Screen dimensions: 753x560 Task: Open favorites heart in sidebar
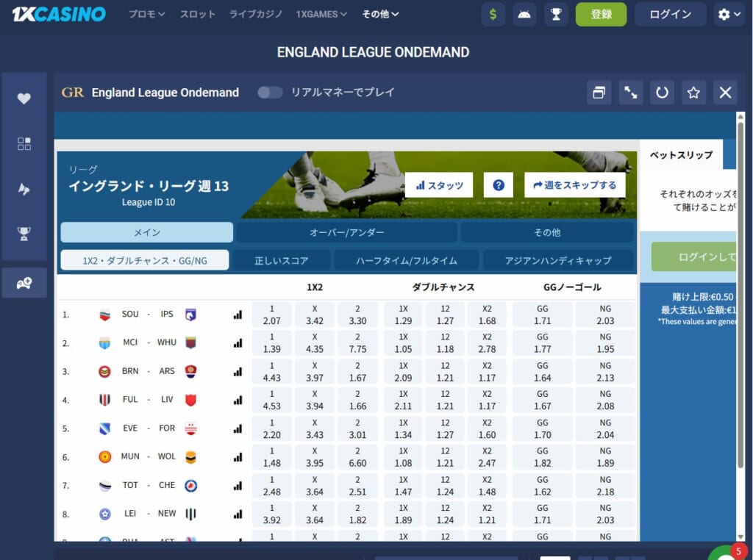coord(24,98)
